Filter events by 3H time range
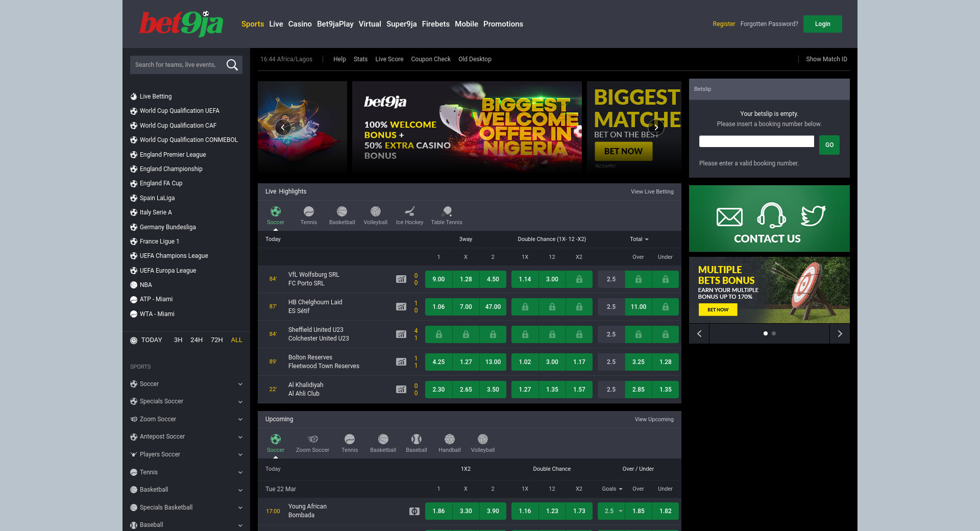The height and width of the screenshot is (531, 980). pos(178,340)
